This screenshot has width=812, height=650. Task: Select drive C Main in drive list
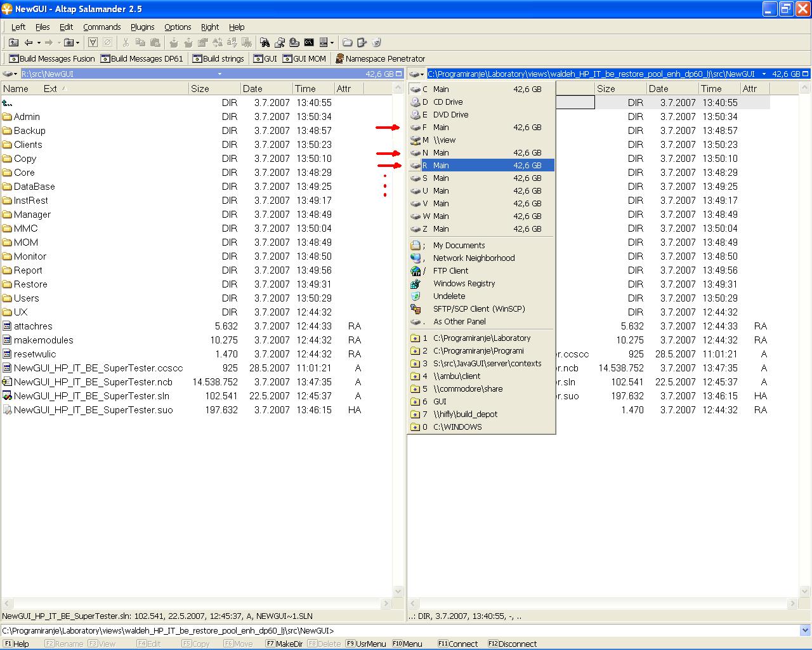click(x=481, y=89)
